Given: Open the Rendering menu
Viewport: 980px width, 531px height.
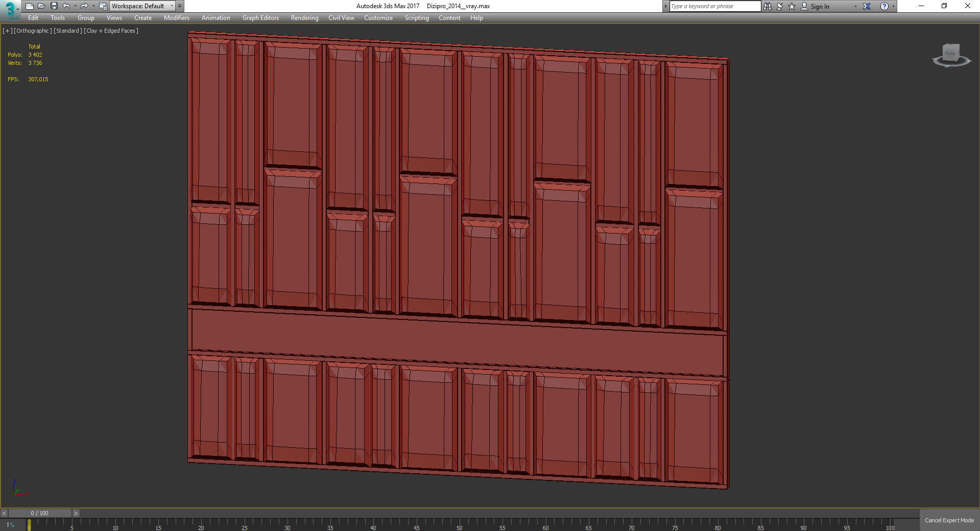Looking at the screenshot, I should (305, 18).
